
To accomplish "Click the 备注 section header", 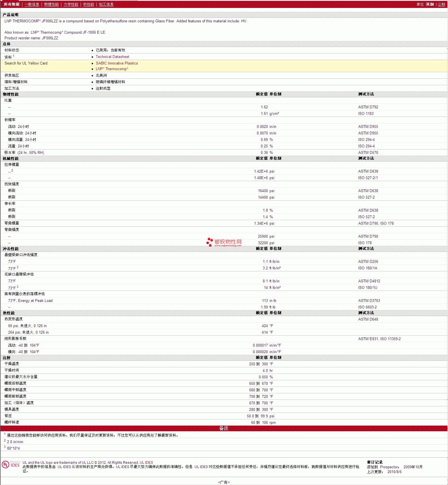I will pyautogui.click(x=224, y=428).
